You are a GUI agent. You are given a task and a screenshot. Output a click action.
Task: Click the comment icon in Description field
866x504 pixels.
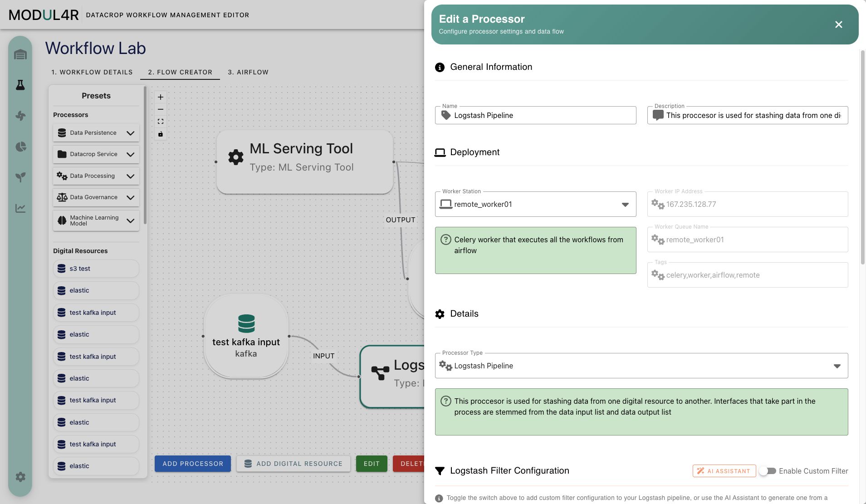(x=658, y=115)
